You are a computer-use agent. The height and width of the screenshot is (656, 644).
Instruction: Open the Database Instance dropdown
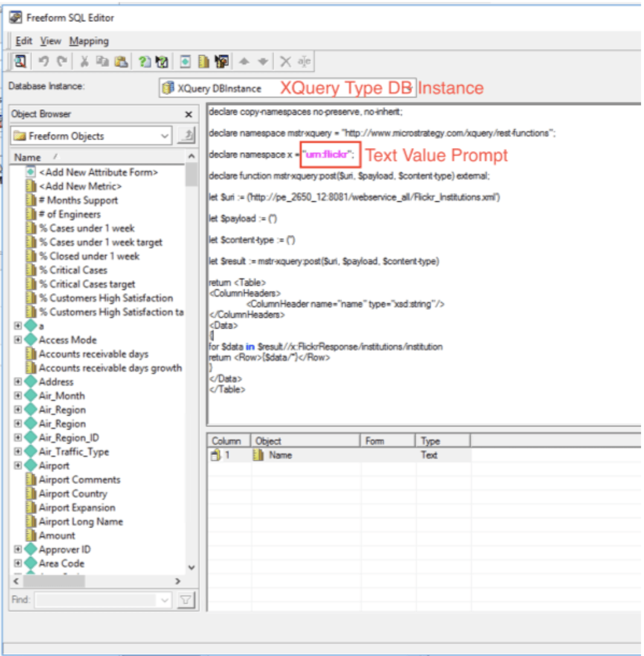[409, 88]
